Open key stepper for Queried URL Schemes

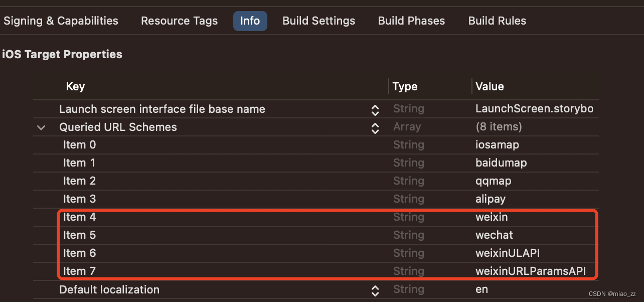tap(375, 127)
